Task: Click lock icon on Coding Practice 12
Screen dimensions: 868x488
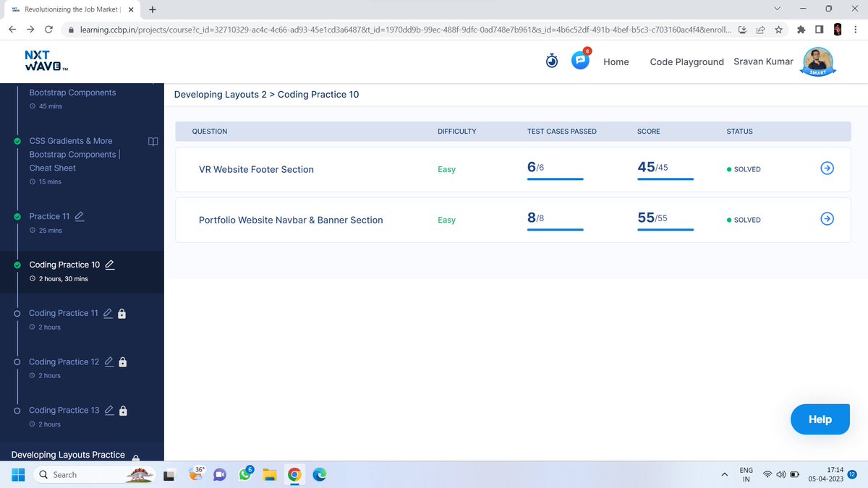Action: click(x=123, y=362)
